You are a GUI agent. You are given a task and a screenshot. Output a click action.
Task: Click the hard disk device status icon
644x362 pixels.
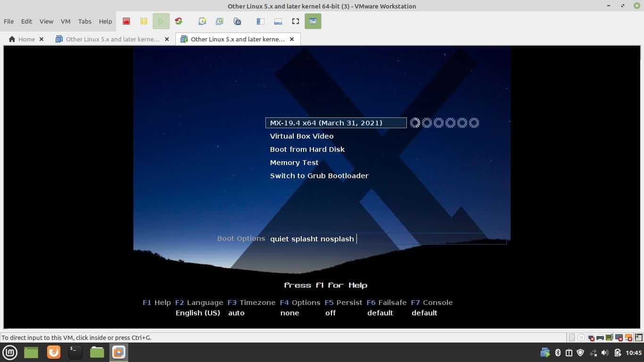(x=572, y=337)
